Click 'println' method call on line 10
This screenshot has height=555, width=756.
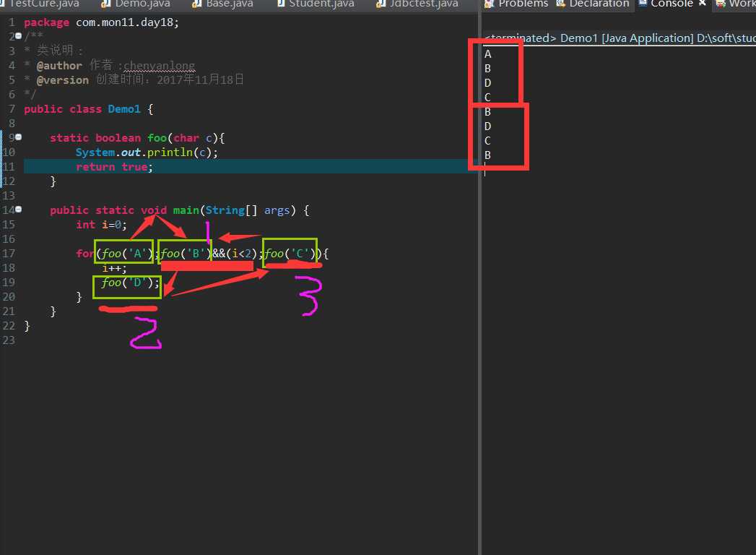[170, 152]
